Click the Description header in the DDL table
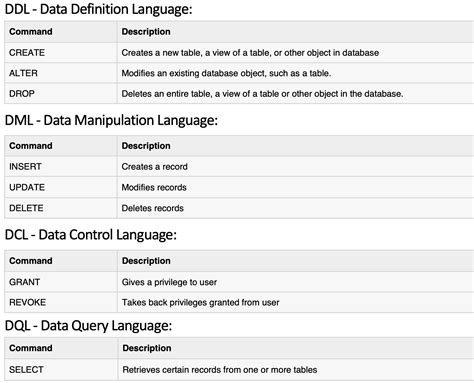Image resolution: width=474 pixels, height=383 pixels. click(146, 32)
